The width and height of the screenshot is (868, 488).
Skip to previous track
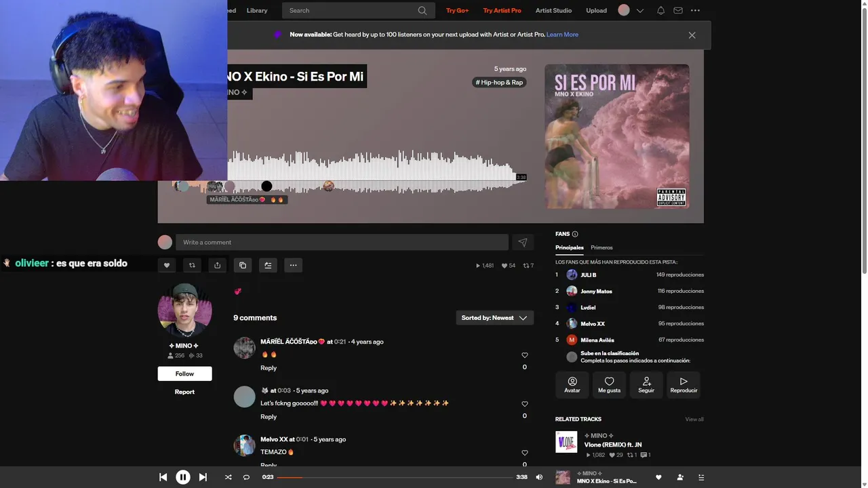[x=163, y=477]
